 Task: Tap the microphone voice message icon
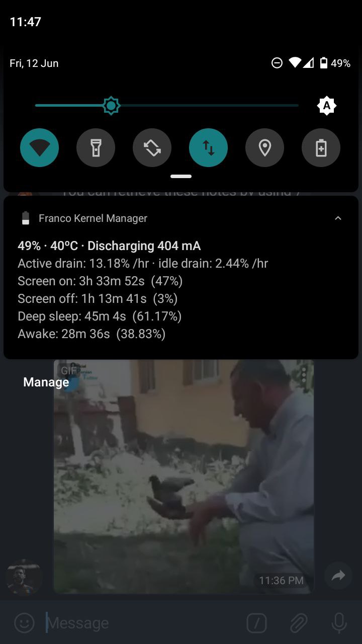click(339, 623)
